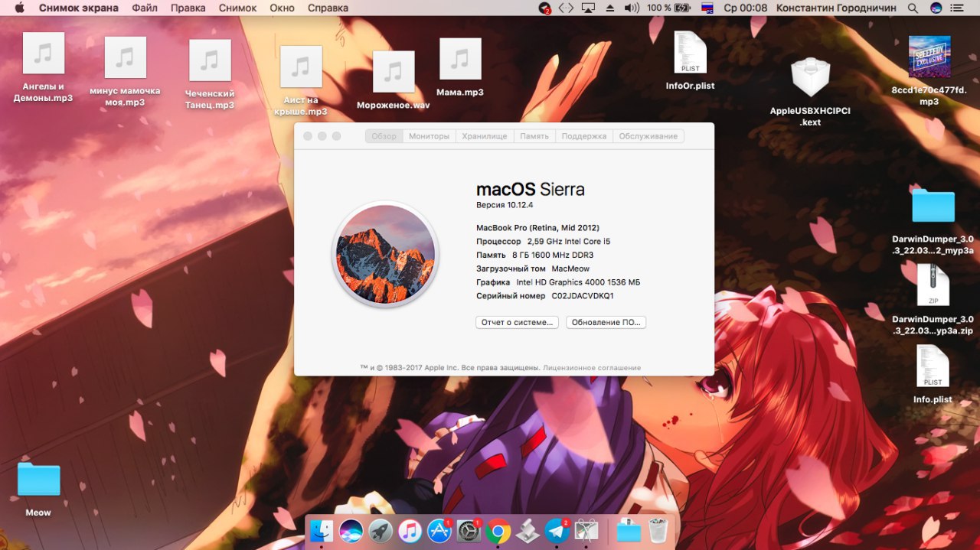Viewport: 980px width, 550px height.
Task: Click red round menu bar icon with badge
Action: [x=545, y=8]
